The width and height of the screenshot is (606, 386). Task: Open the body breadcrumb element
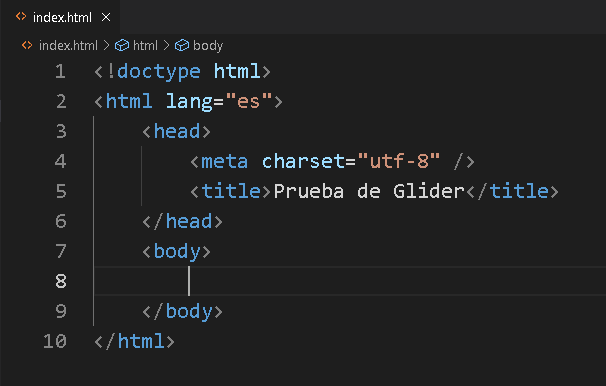click(208, 46)
